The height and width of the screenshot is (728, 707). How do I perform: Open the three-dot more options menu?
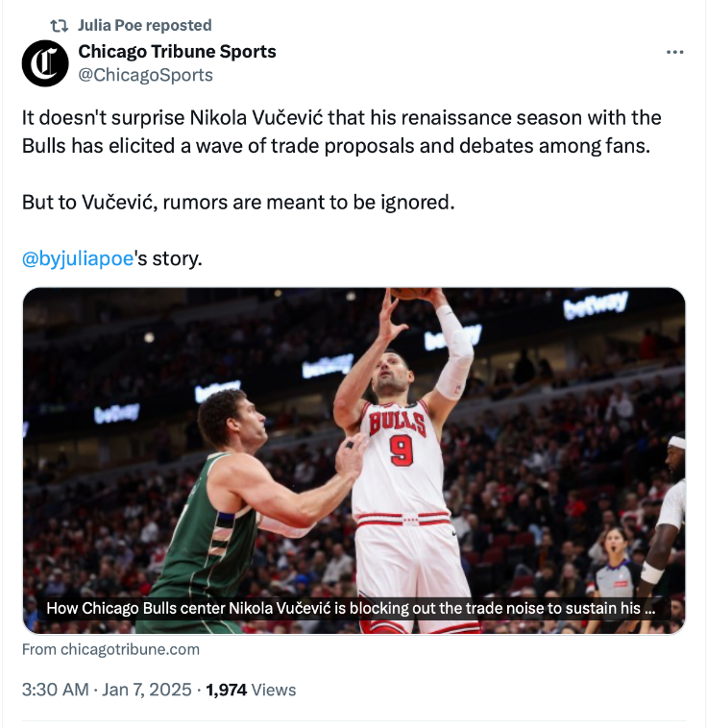674,52
